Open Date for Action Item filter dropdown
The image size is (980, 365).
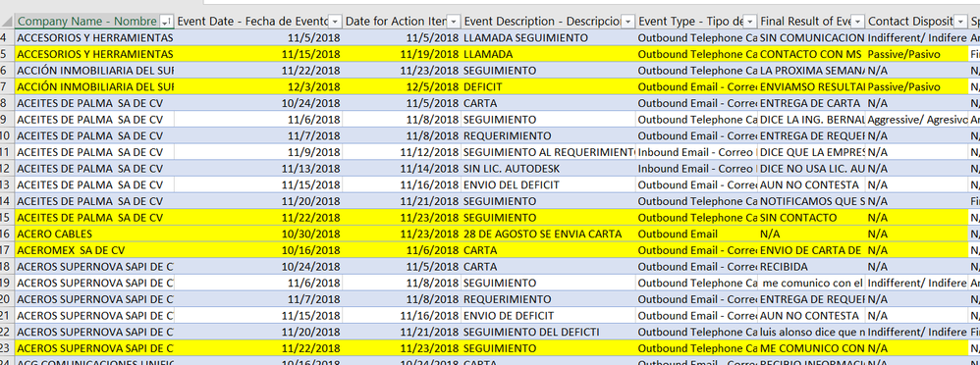click(x=455, y=22)
